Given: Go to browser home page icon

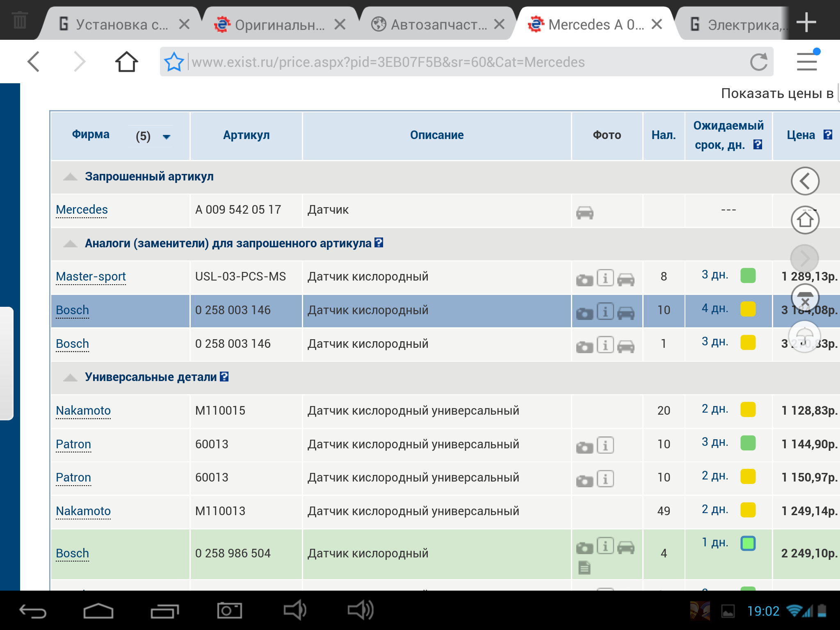Looking at the screenshot, I should 126,62.
